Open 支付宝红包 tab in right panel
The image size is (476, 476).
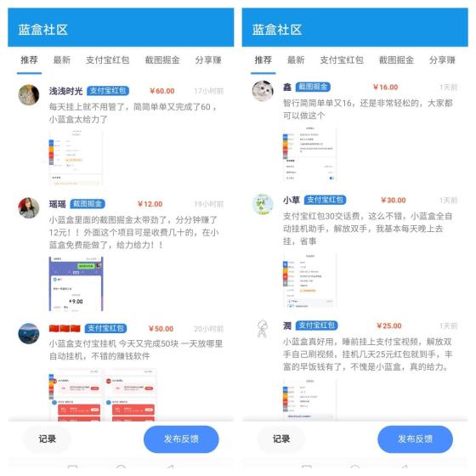click(342, 60)
